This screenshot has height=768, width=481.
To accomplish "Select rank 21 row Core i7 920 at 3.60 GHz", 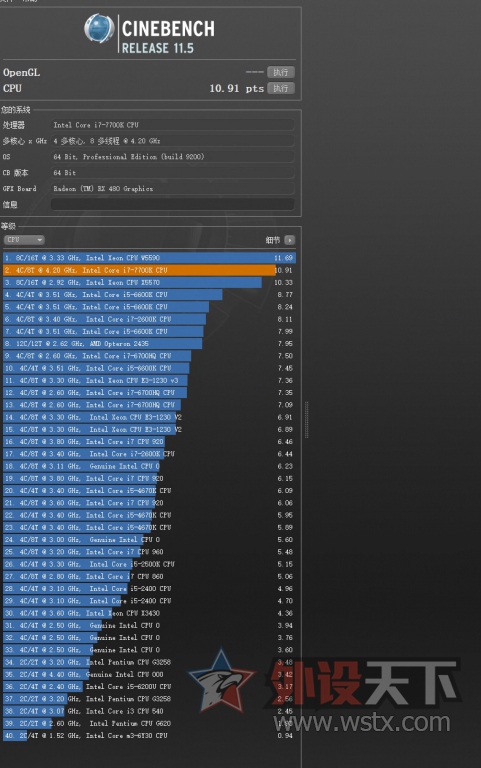I will (x=149, y=503).
